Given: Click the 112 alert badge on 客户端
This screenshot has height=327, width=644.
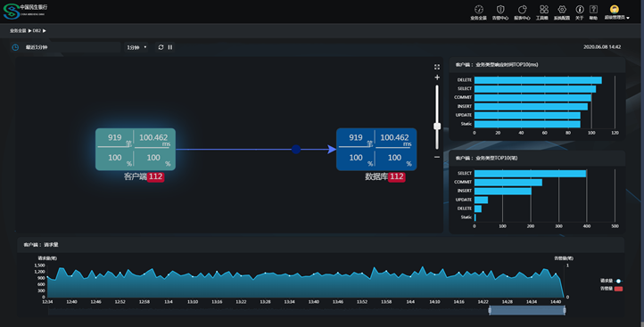Looking at the screenshot, I should point(156,176).
